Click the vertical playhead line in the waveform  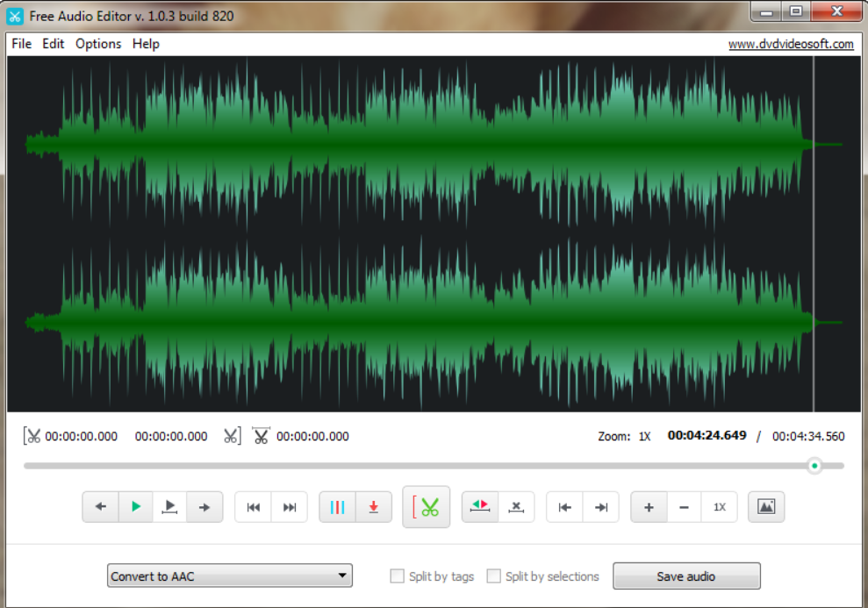click(814, 233)
